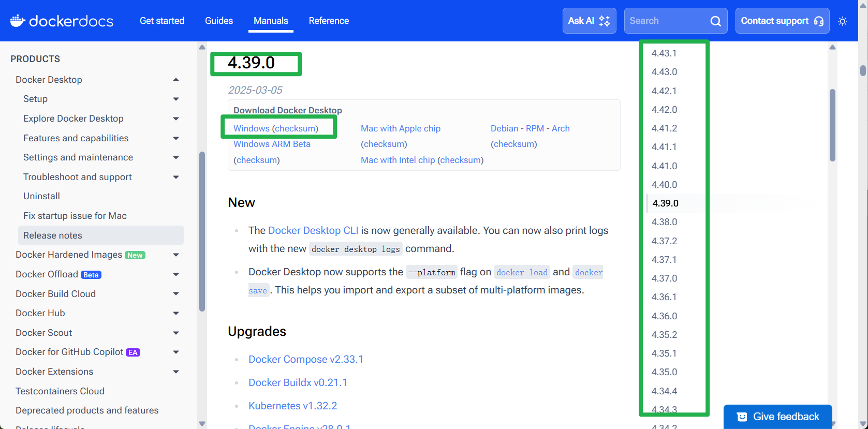This screenshot has width=868, height=429.
Task: Download Windows ARM Beta installer
Action: [x=272, y=144]
